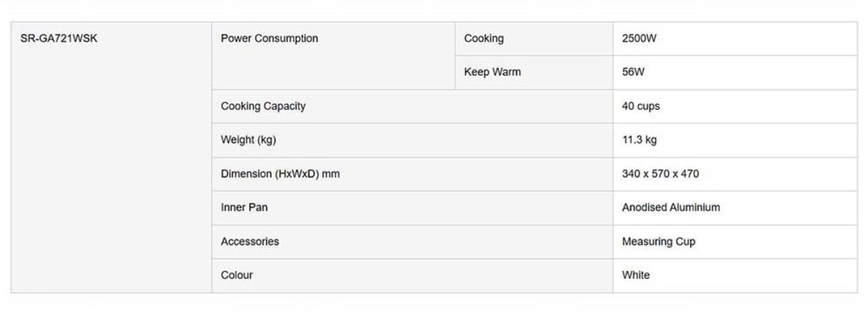Image resolution: width=868 pixels, height=312 pixels.
Task: Select the Power Consumption label
Action: point(269,39)
